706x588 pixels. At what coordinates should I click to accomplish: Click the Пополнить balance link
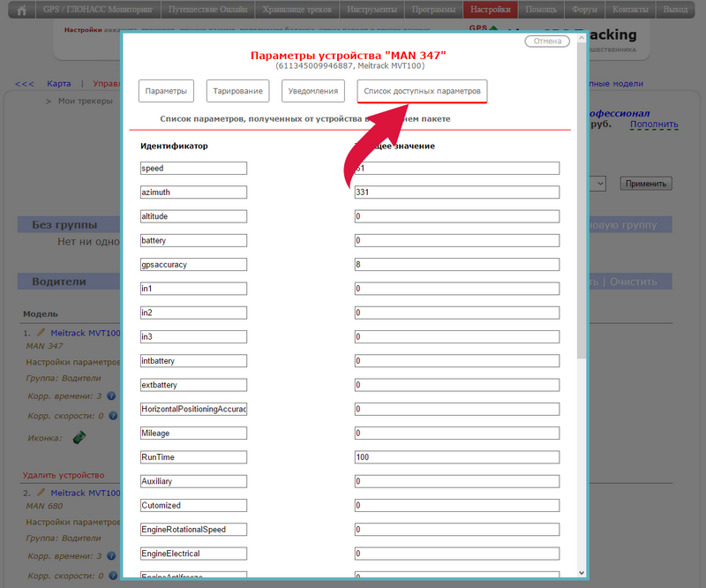[653, 124]
